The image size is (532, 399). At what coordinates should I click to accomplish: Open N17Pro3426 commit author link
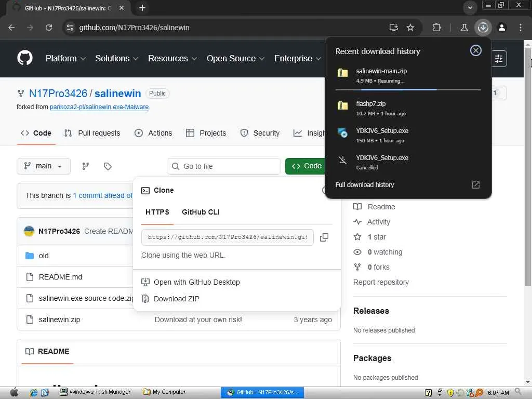[59, 231]
